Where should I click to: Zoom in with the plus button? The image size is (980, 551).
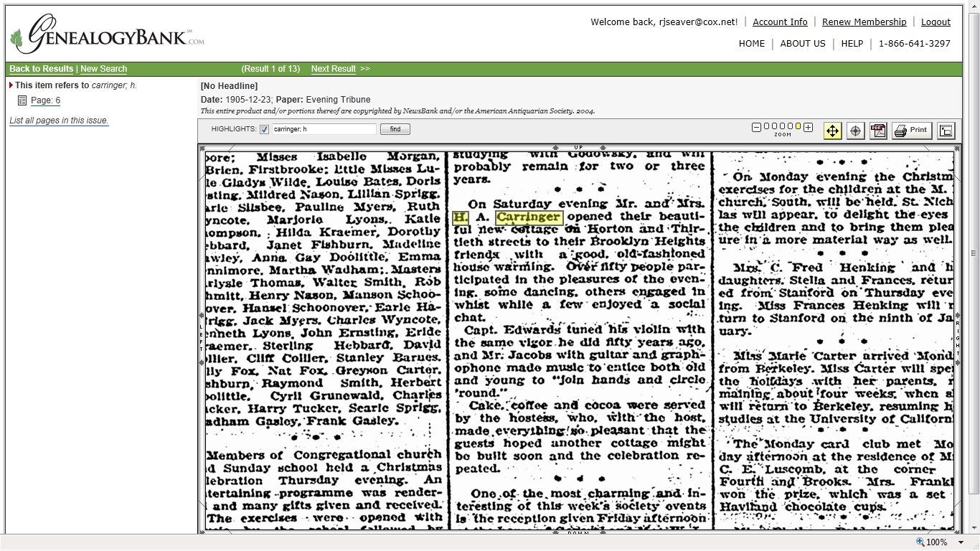808,127
